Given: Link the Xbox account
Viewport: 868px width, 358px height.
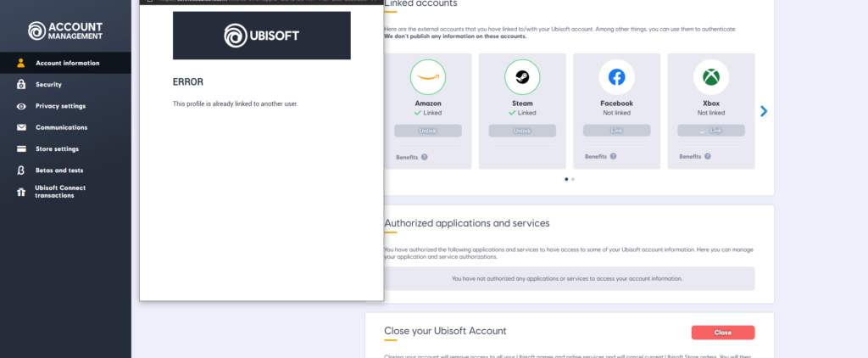Looking at the screenshot, I should [711, 131].
